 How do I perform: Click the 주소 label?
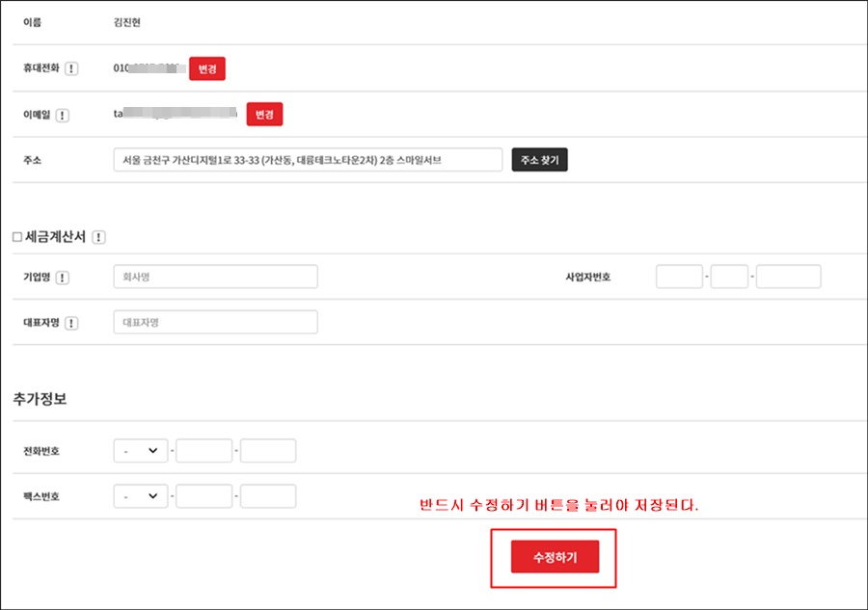click(32, 160)
